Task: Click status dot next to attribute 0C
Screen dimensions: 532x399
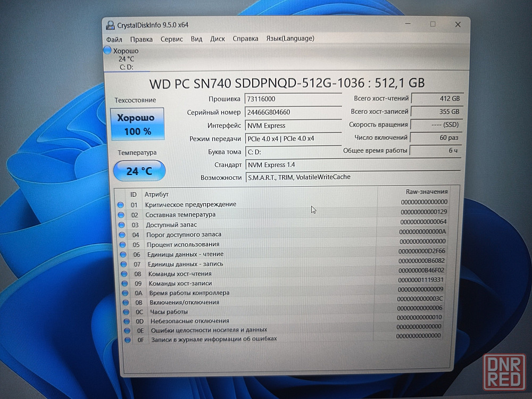Action: tap(126, 312)
